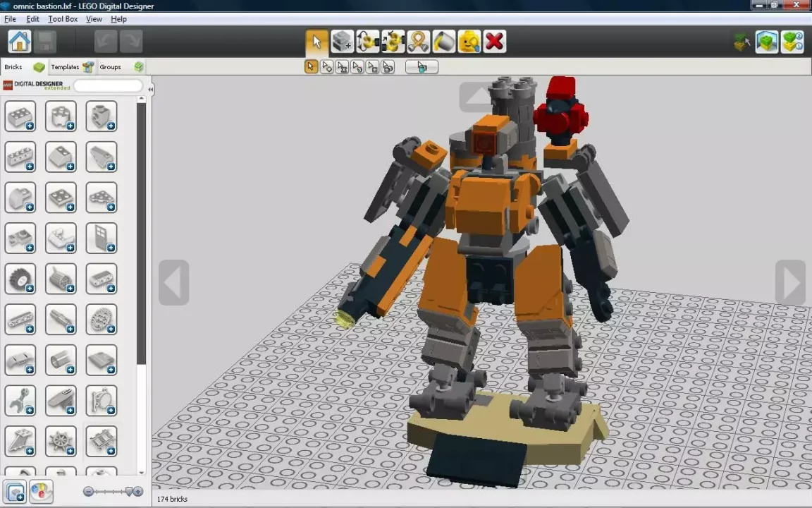Open the wrench accessories category
This screenshot has height=508, width=812.
pyautogui.click(x=20, y=401)
